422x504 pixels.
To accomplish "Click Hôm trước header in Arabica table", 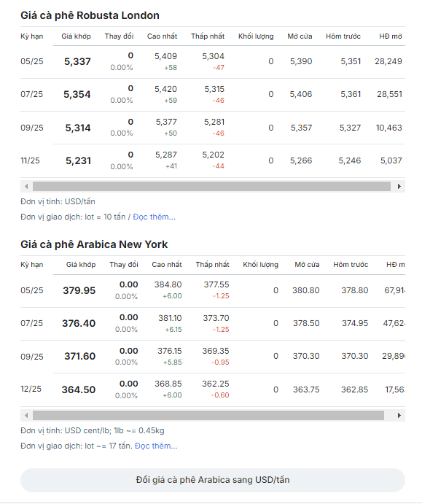I will tap(351, 265).
